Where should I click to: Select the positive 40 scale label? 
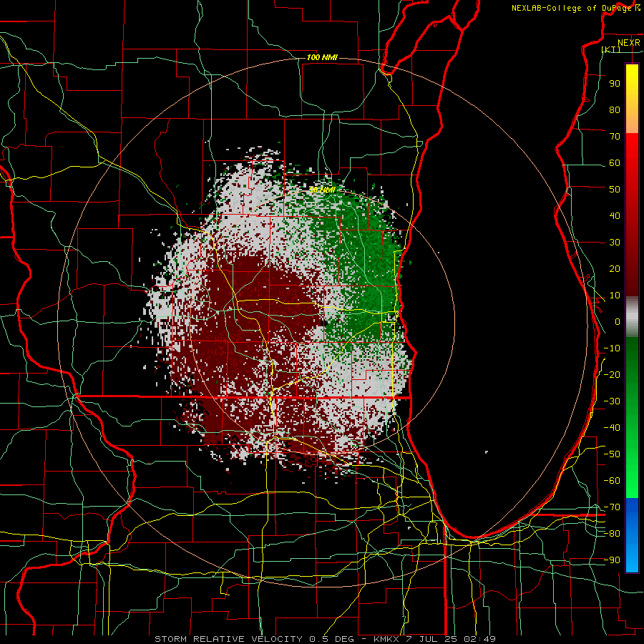615,215
